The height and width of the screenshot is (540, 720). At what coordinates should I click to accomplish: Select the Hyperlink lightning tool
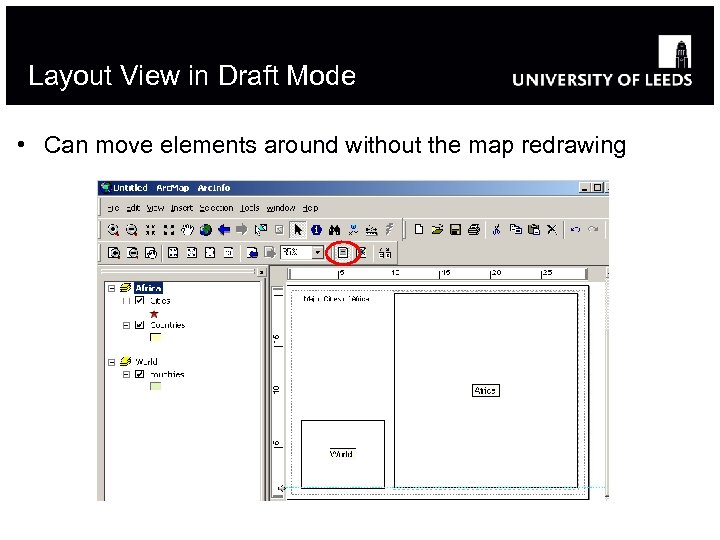[389, 230]
